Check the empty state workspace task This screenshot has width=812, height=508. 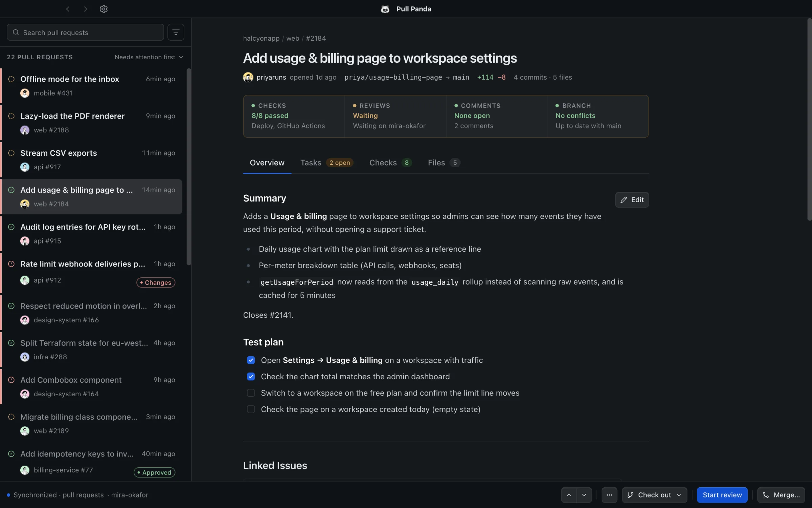point(251,409)
